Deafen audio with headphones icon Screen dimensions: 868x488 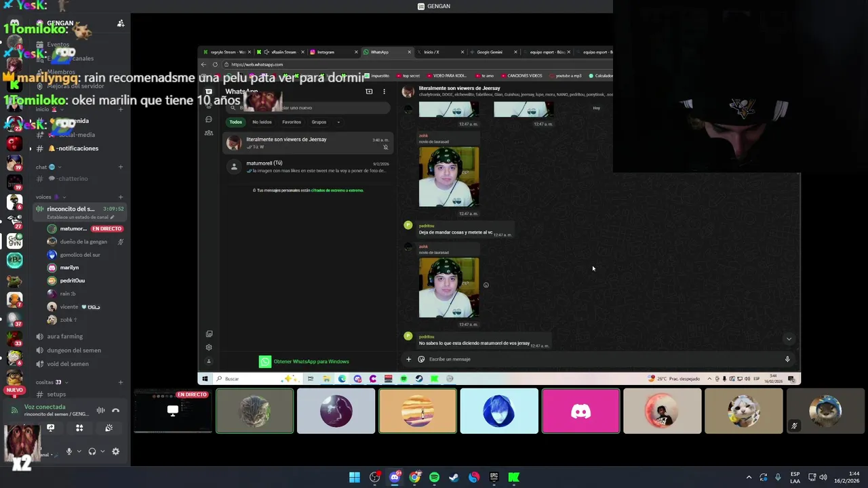coord(92,451)
